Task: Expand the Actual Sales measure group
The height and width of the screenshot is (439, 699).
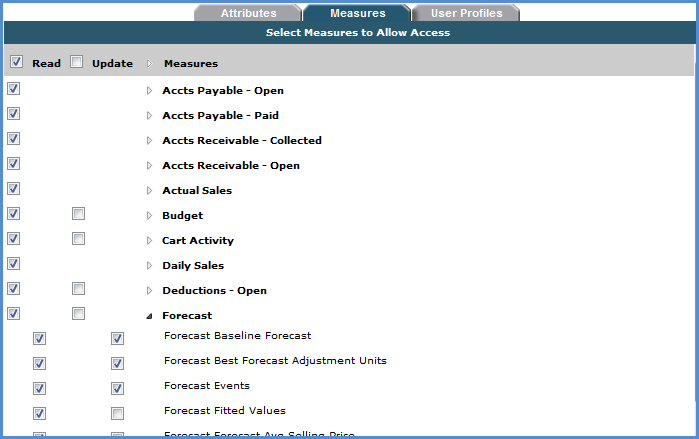Action: pos(150,191)
